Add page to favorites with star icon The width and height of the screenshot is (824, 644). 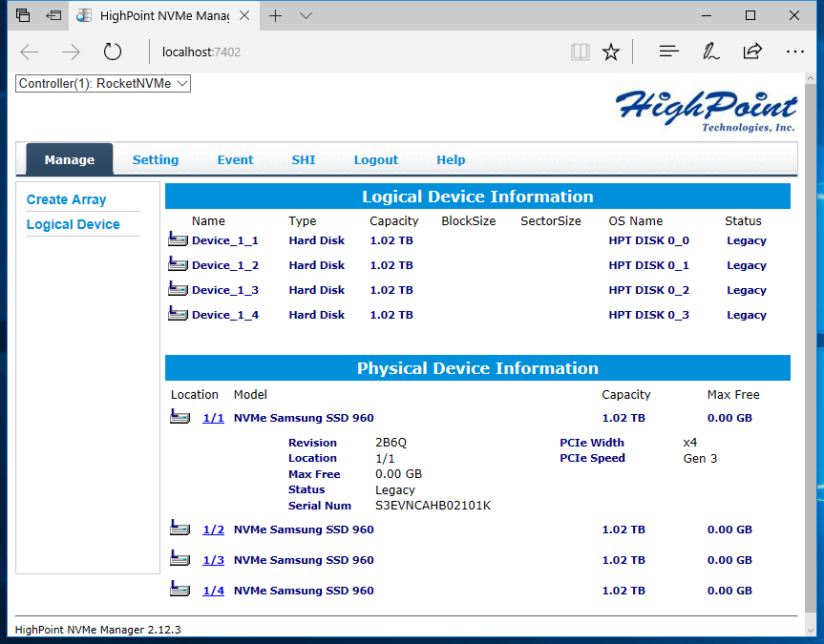coord(611,52)
